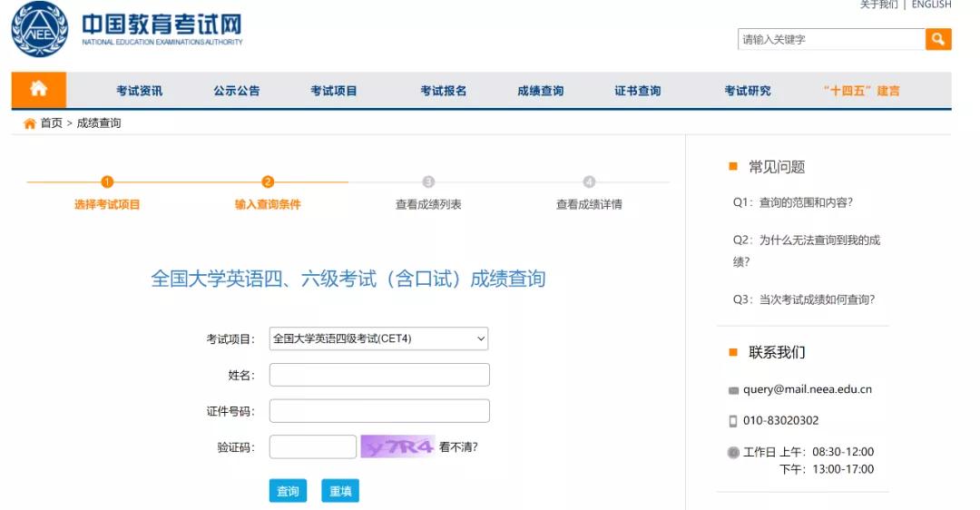
Task: Click 输入查询条件 step label
Action: 268,204
